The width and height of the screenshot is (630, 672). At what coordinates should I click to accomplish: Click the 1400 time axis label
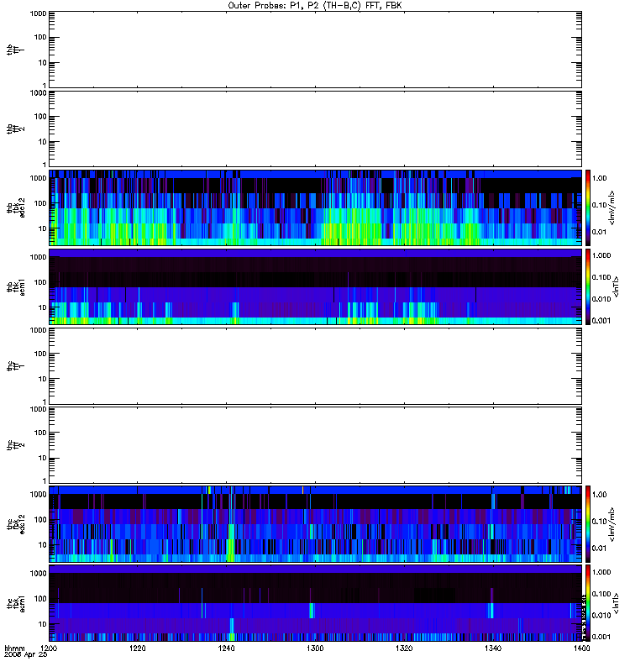coord(581,648)
